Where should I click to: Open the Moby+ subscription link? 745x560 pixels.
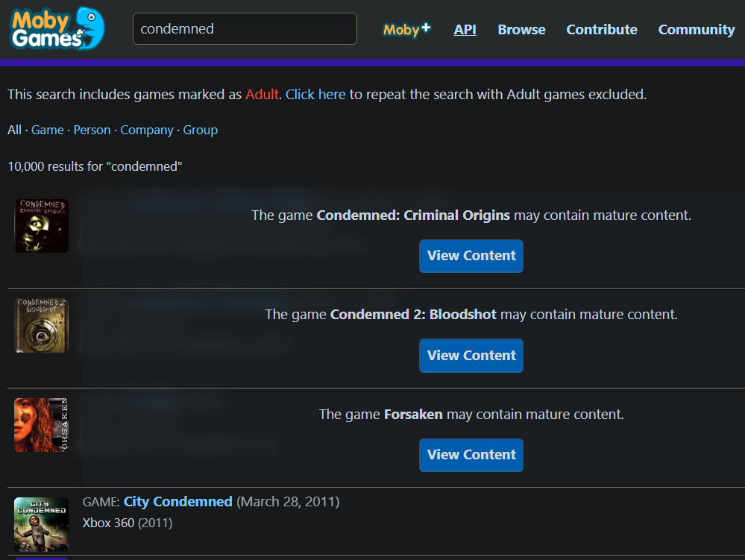[406, 29]
